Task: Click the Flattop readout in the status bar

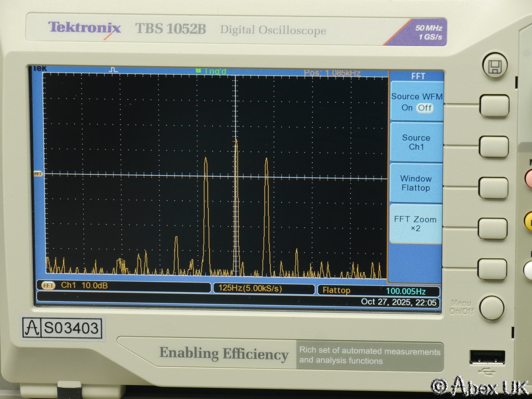Action: (336, 290)
